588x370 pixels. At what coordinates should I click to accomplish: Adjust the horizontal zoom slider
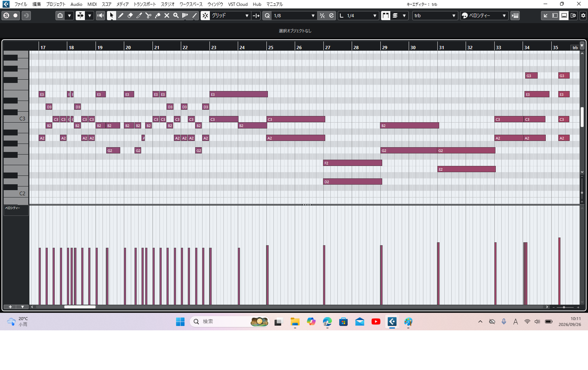564,307
